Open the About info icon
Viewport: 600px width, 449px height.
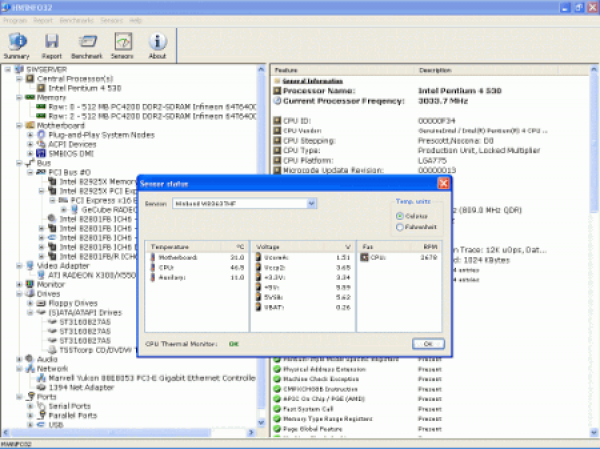pos(157,41)
